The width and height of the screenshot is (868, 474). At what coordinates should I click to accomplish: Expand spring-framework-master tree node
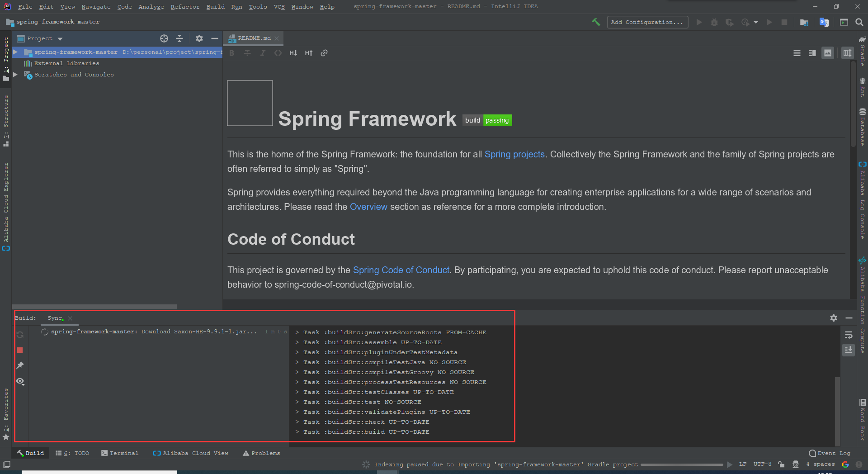[x=15, y=52]
